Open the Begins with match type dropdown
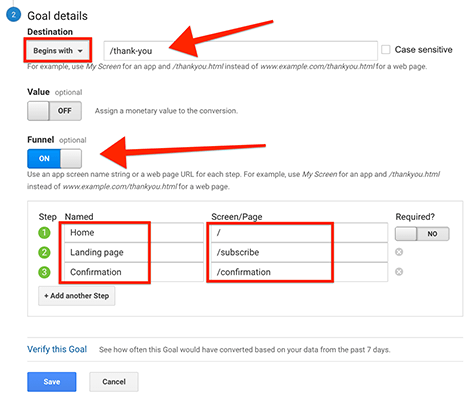This screenshot has width=470, height=400. click(x=58, y=51)
